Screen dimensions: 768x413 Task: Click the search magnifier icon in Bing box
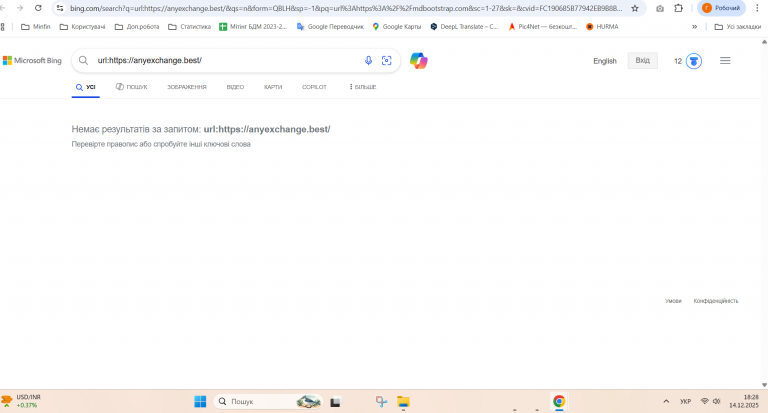84,60
